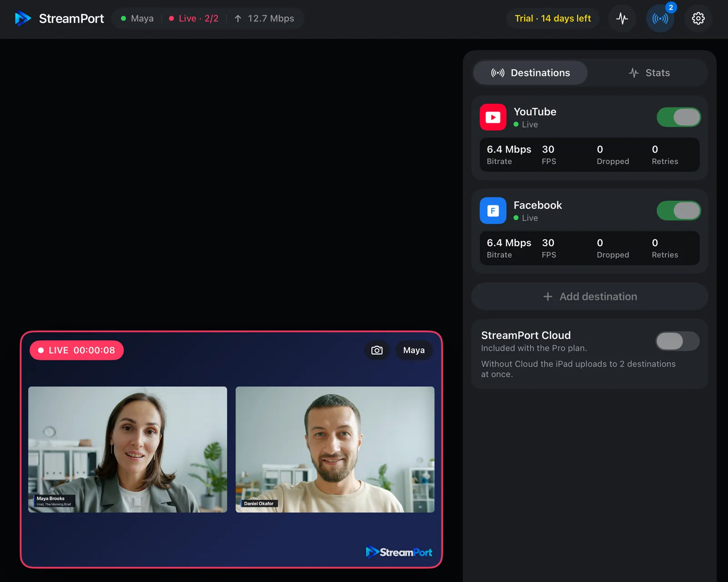Open the stats pulse icon in header
Screen dimensions: 728x582
click(x=622, y=18)
